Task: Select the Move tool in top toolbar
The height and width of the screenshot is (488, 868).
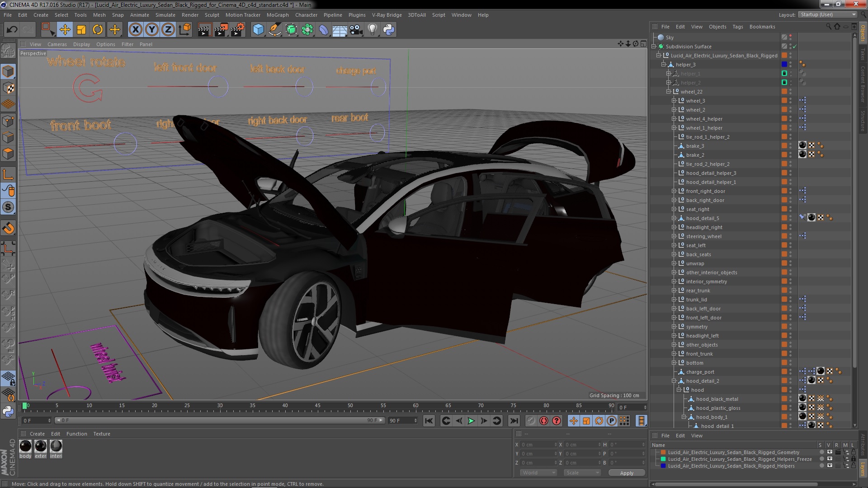Action: pos(65,30)
